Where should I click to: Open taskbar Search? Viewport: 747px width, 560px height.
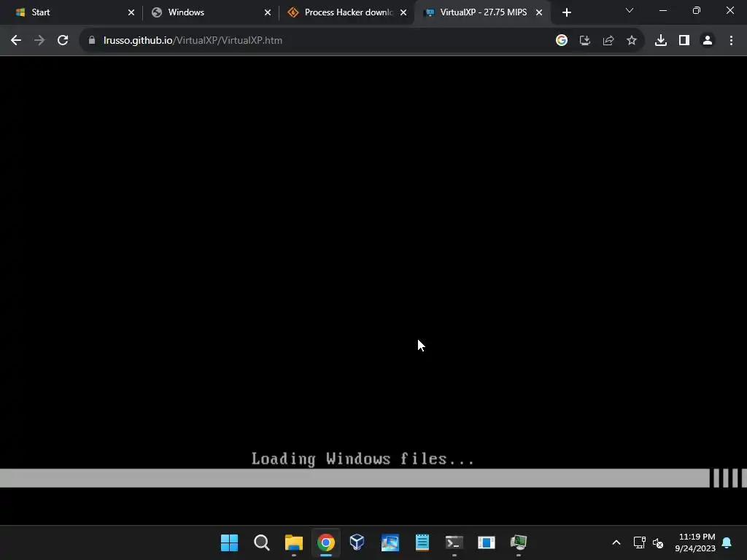pos(262,542)
